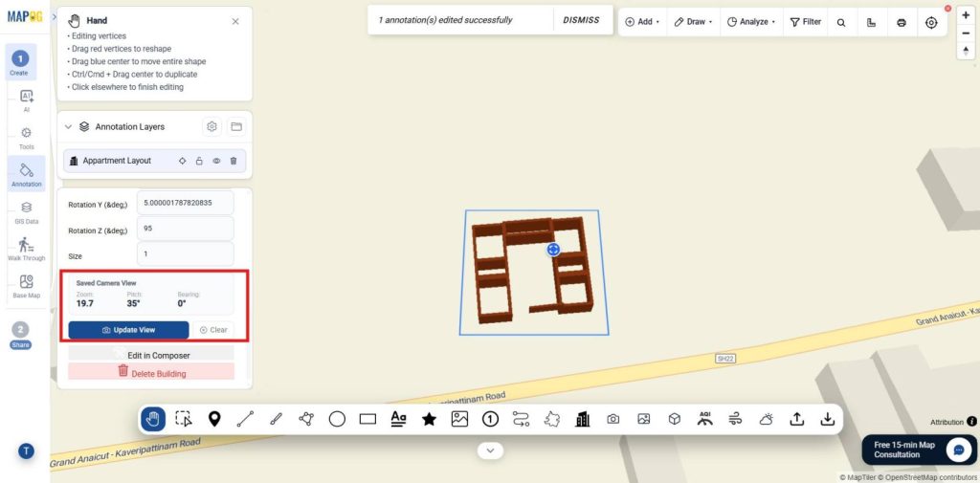Clear the saved camera view
The height and width of the screenshot is (483, 980).
(213, 330)
